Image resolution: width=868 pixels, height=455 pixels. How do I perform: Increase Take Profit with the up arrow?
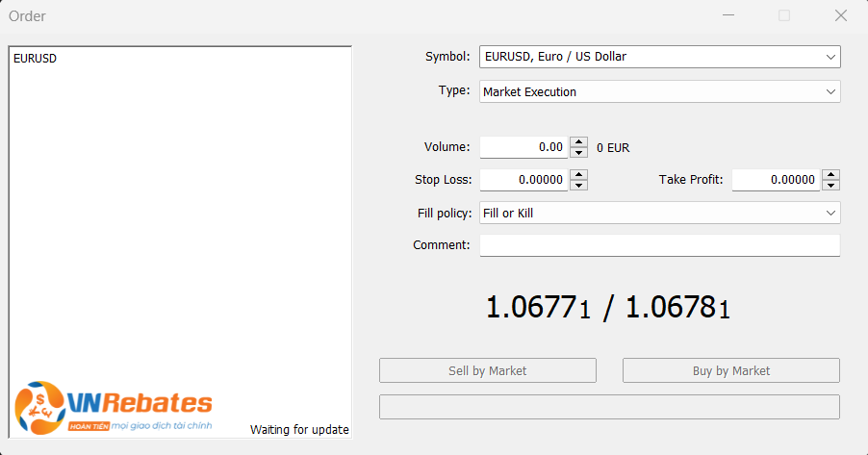pos(830,174)
